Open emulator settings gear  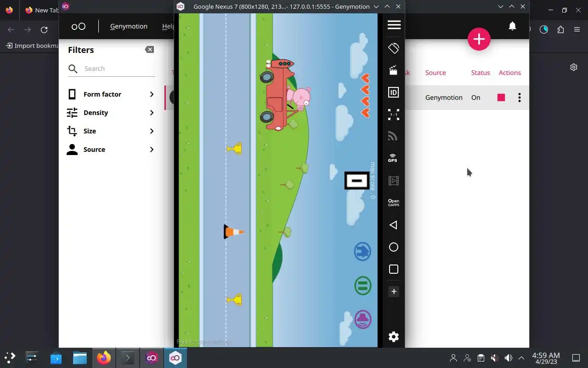pos(394,337)
